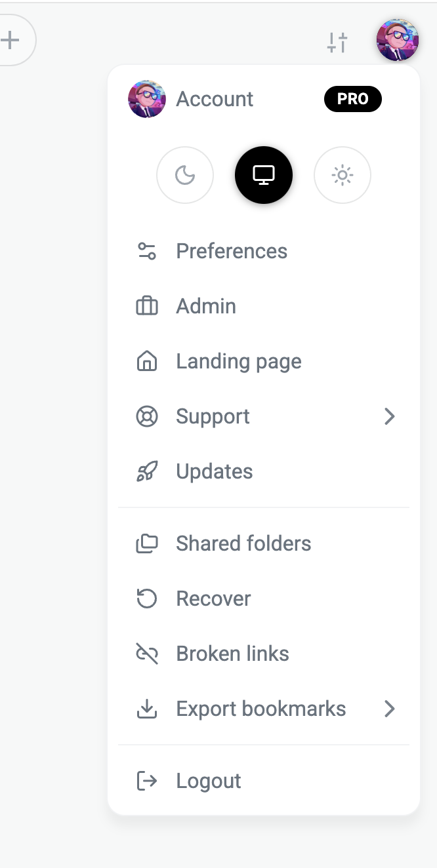
Task: Select the Export bookmarks menu entry
Action: click(260, 709)
